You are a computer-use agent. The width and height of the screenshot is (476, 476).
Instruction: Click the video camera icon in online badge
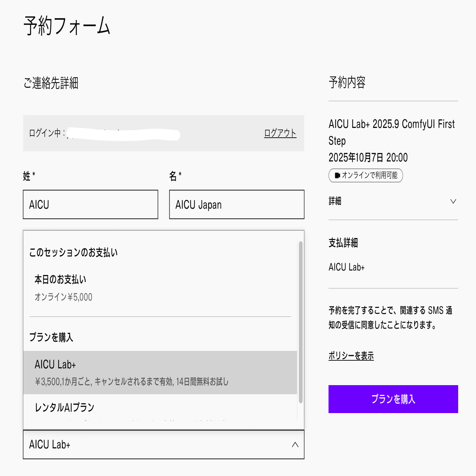(337, 175)
